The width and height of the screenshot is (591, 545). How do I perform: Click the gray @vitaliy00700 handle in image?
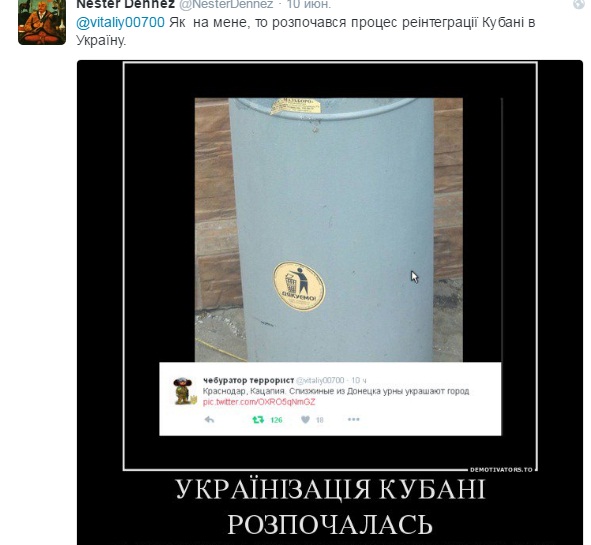point(320,380)
